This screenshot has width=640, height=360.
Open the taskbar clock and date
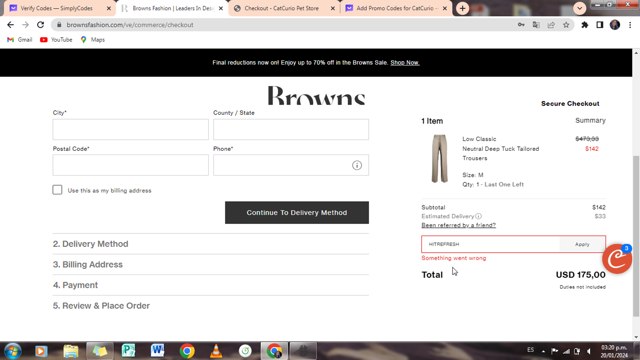(x=614, y=351)
